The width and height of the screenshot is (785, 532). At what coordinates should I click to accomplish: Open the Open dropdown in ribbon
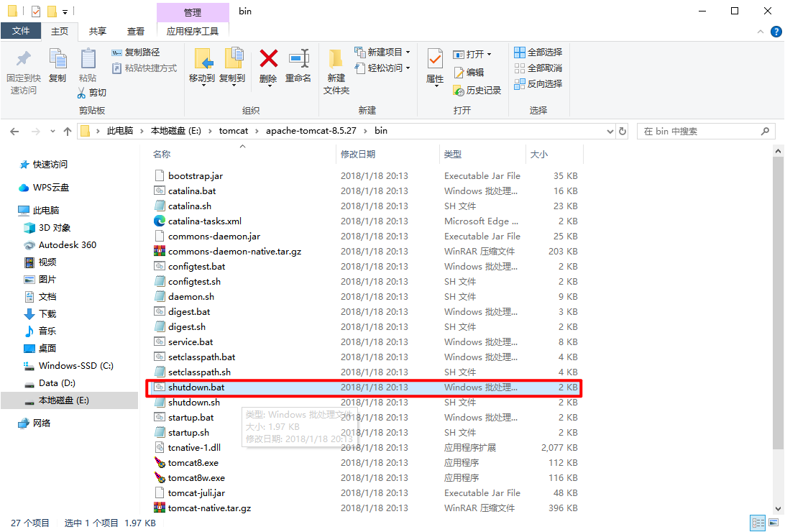(x=472, y=54)
